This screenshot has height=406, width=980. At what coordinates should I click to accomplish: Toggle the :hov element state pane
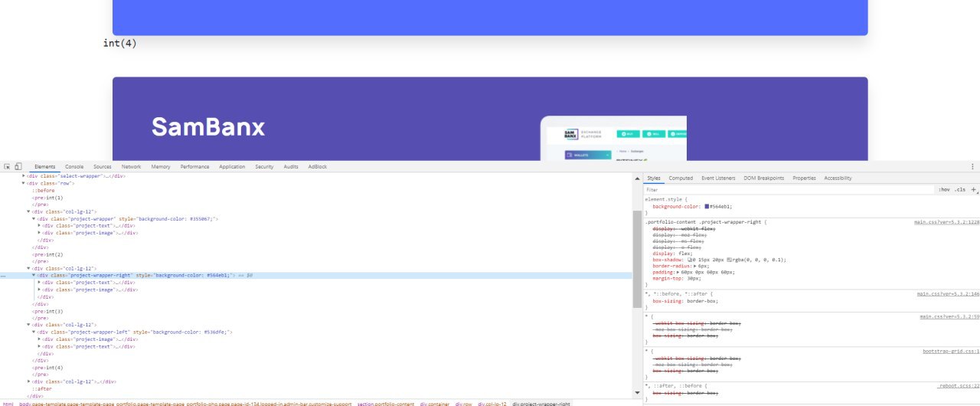[x=944, y=189]
